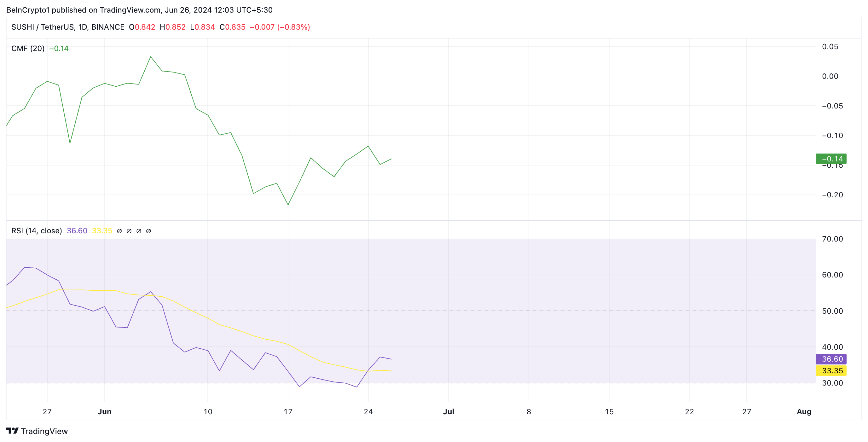This screenshot has width=868, height=442.
Task: Select the CMF (20) indicator label
Action: [28, 49]
